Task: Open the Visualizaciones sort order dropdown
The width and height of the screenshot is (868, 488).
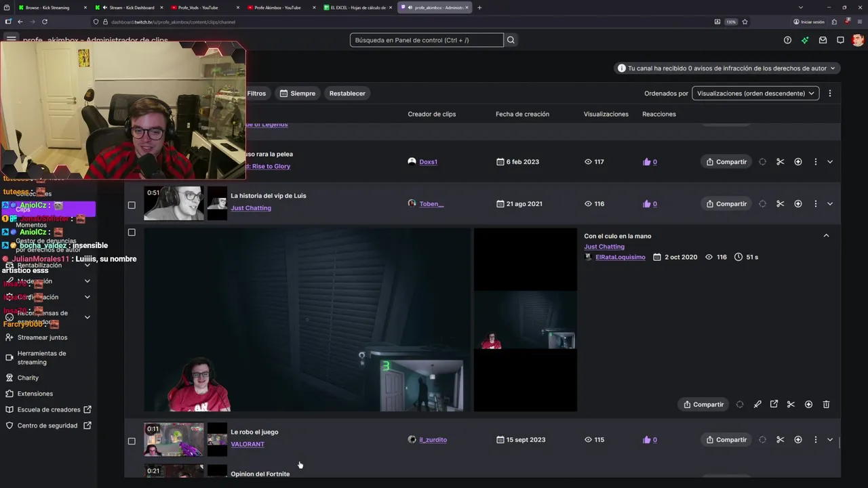Action: point(755,94)
